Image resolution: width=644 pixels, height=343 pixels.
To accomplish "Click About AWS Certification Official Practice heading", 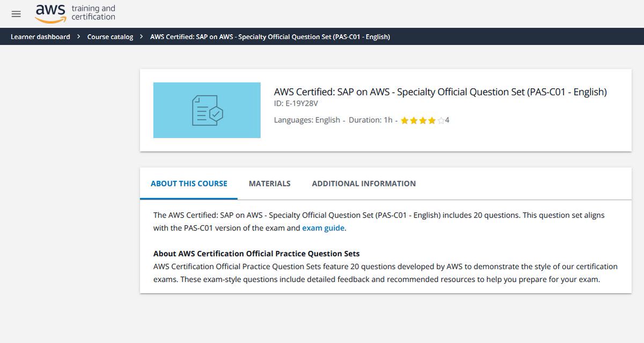I will (257, 253).
